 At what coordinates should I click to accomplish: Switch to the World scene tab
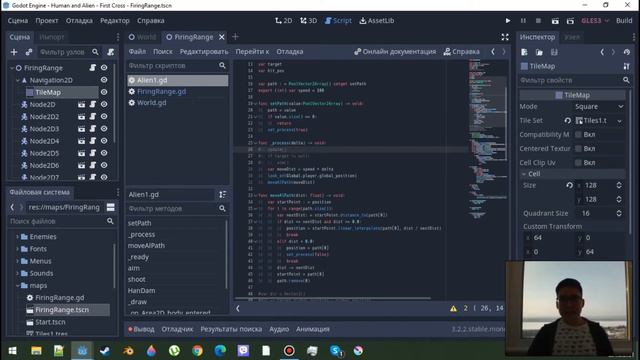[x=142, y=37]
